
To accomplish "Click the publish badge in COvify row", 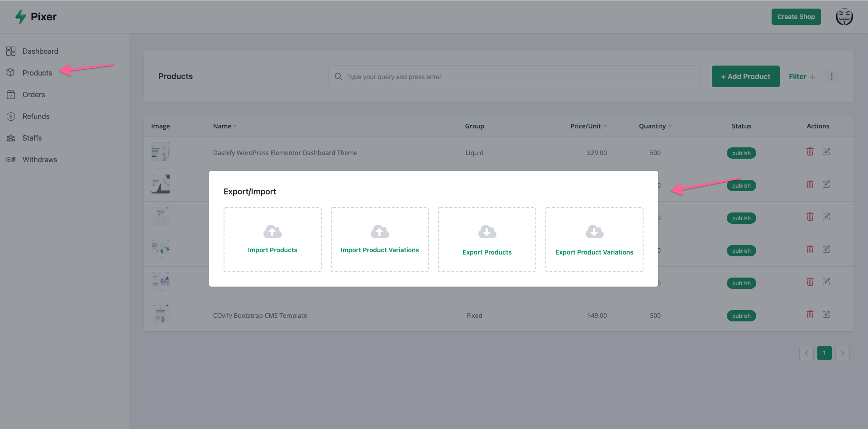I will coord(741,316).
